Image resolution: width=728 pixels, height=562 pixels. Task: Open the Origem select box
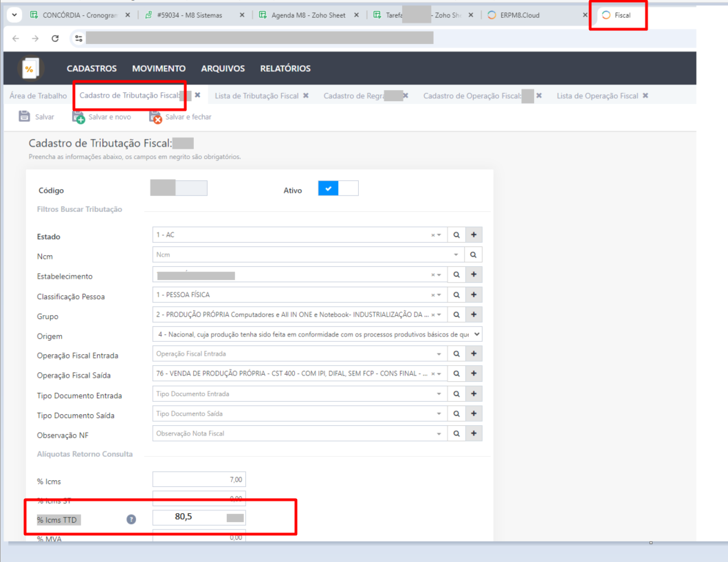coord(317,334)
